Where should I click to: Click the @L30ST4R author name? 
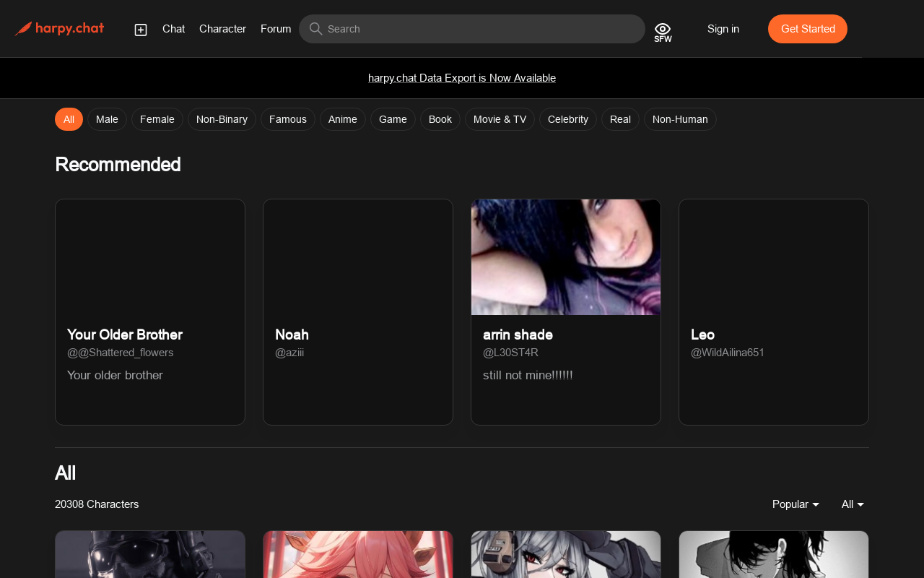point(510,353)
